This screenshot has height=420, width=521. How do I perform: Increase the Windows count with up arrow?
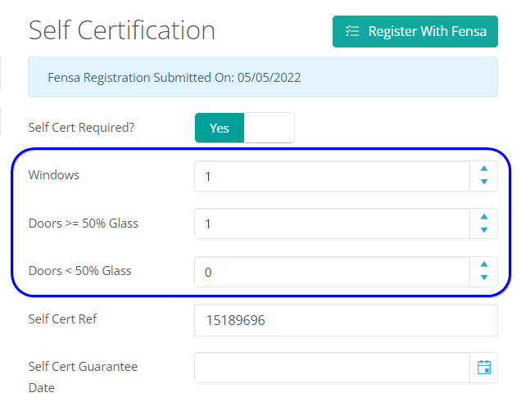tap(483, 169)
